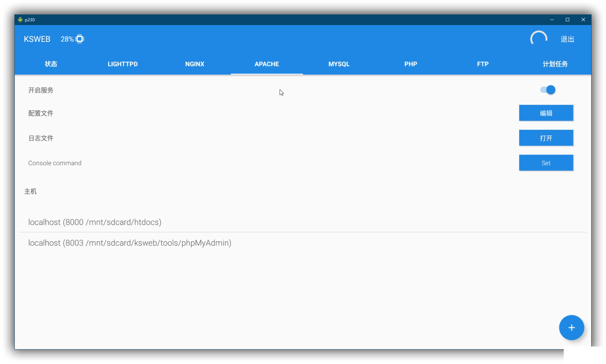The width and height of the screenshot is (606, 364).
Task: Click the Console command label
Action: click(55, 163)
